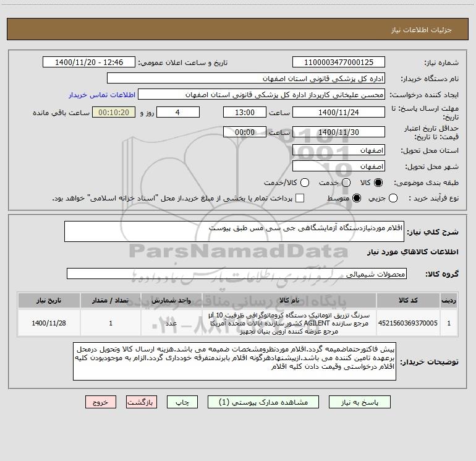The image size is (476, 461).
Task: Click the announcement date field 1400/11/20 - 12:46
Action: [89, 62]
